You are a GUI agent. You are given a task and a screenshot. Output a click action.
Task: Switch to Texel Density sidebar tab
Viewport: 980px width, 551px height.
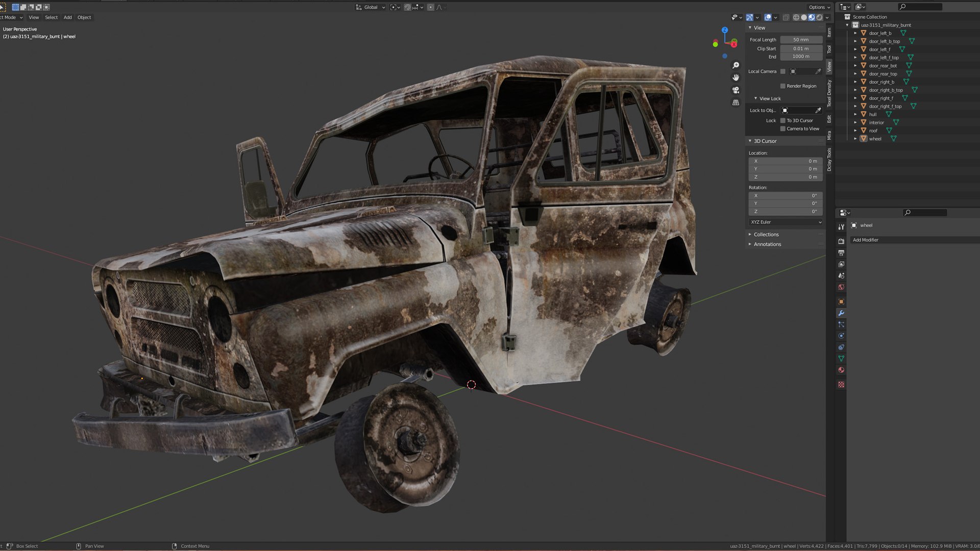coord(829,93)
